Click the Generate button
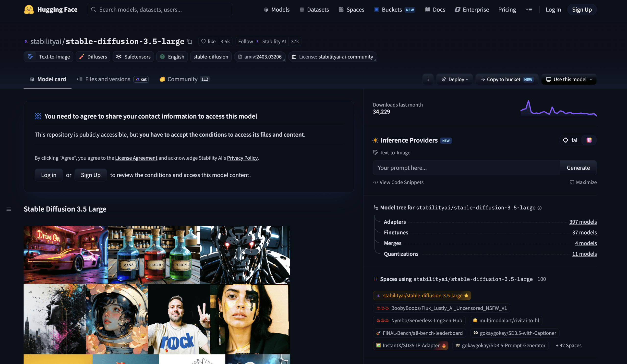627x364 pixels. tap(578, 168)
